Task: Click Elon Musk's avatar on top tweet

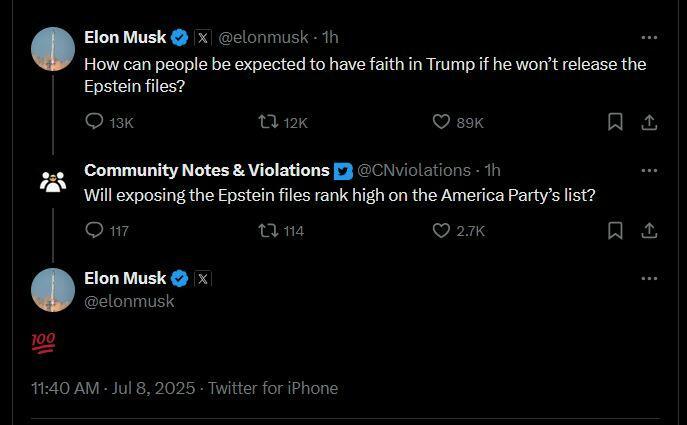Action: pyautogui.click(x=53, y=49)
